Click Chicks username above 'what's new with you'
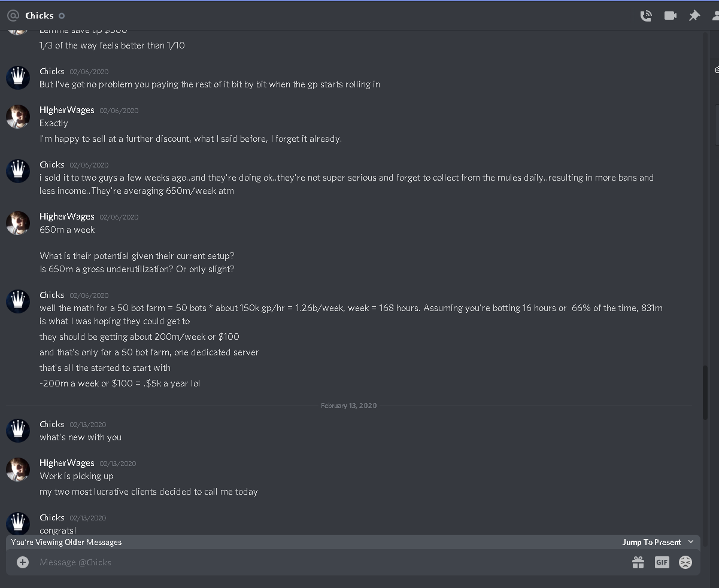 (52, 424)
